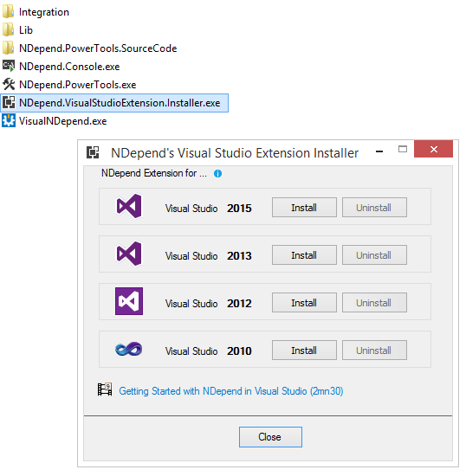
Task: Click the Close button at the bottom
Action: click(270, 437)
